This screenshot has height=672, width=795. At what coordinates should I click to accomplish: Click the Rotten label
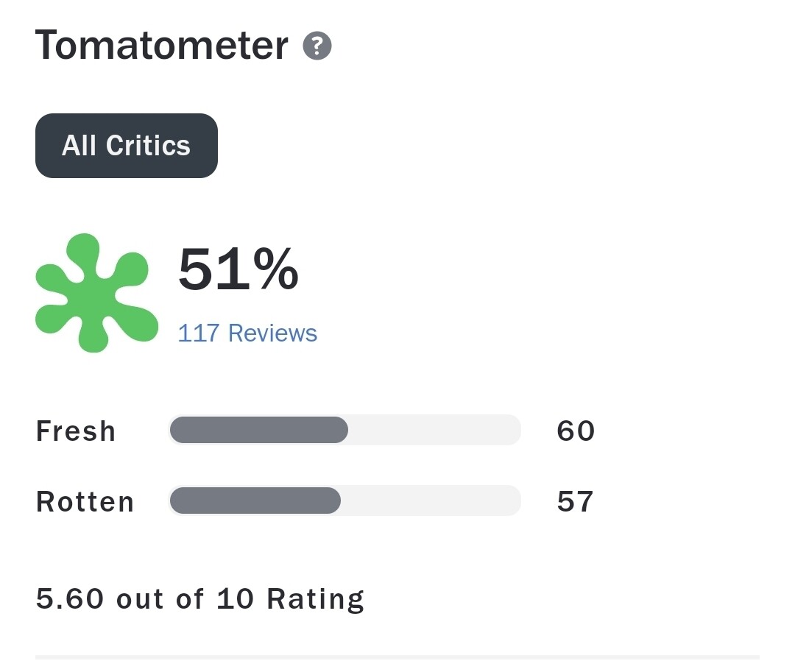coord(85,502)
